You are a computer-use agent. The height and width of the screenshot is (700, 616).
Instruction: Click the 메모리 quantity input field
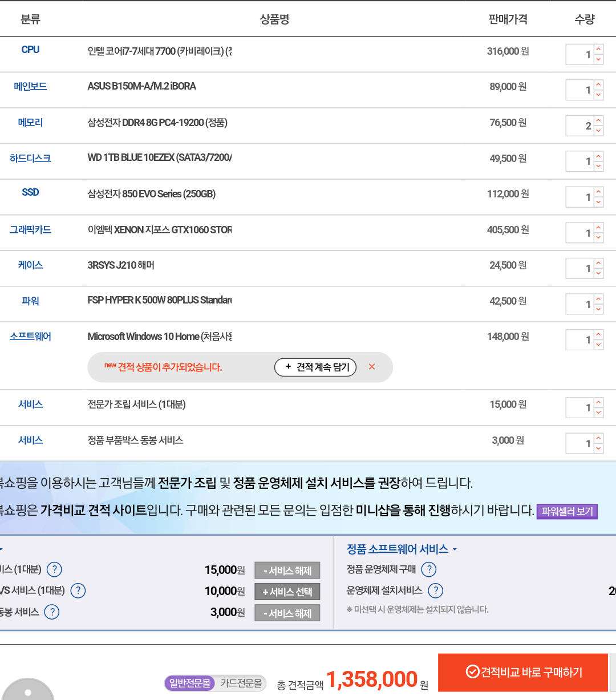point(579,126)
